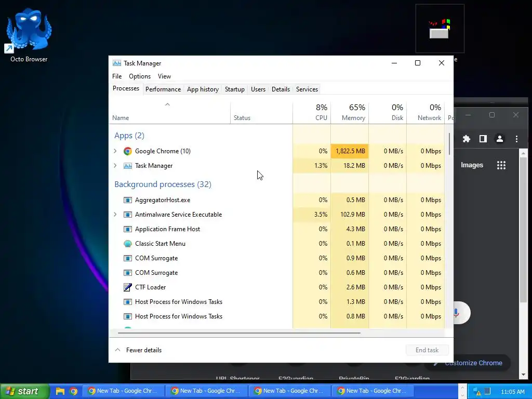Sort by the Memory column header

tap(350, 113)
